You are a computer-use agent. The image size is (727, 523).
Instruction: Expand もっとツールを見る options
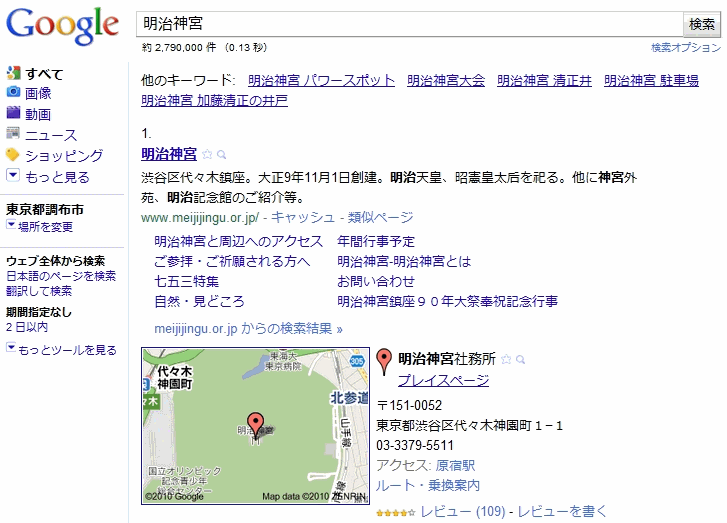[x=11, y=347]
